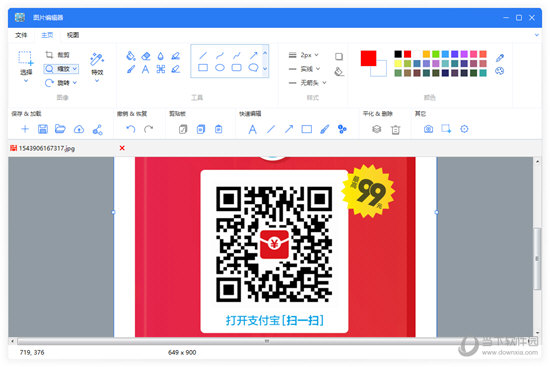Click the flatten layers icon
The image size is (550, 367).
tap(377, 129)
